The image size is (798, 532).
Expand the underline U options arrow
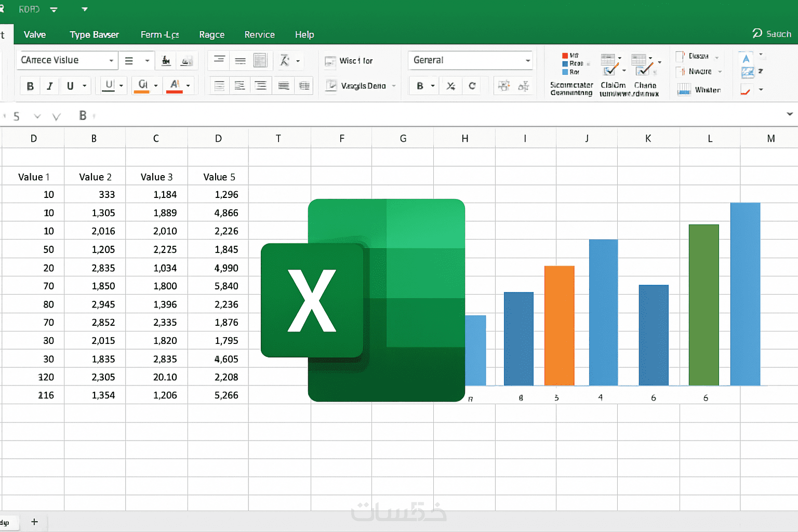pyautogui.click(x=85, y=86)
